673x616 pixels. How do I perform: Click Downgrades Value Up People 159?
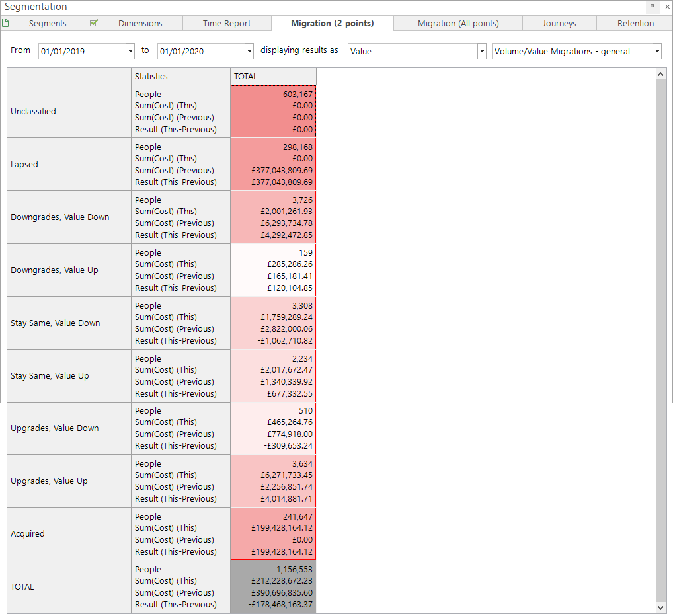pos(305,252)
